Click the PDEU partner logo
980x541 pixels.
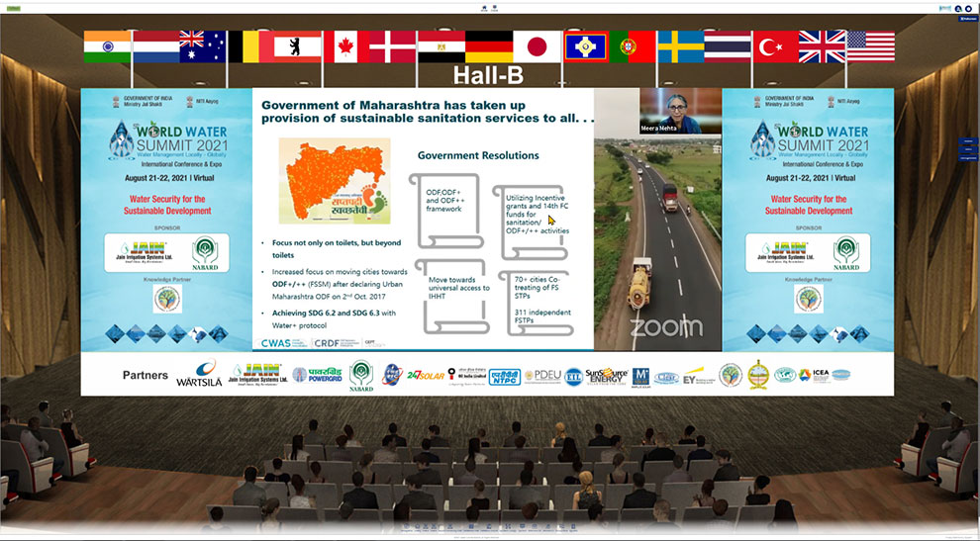tap(542, 376)
